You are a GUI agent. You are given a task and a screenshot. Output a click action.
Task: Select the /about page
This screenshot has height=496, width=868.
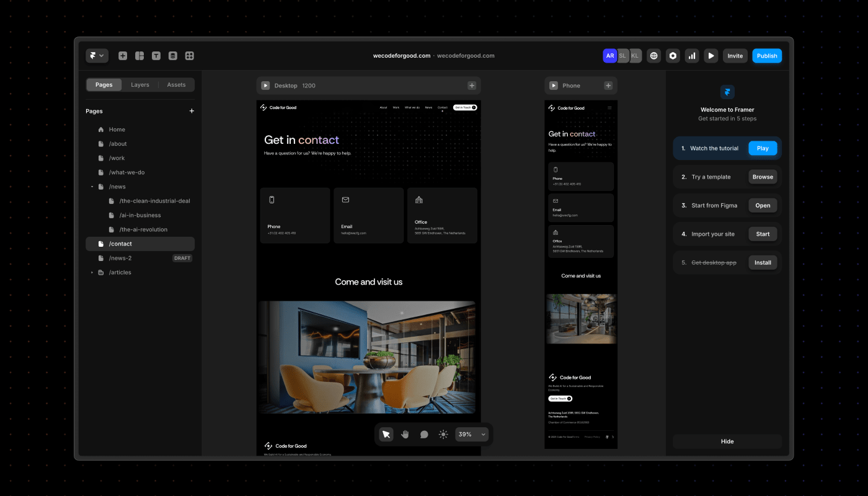140,144
